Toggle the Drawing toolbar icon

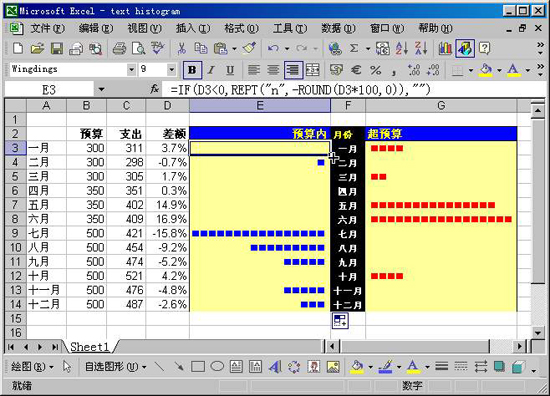(465, 48)
